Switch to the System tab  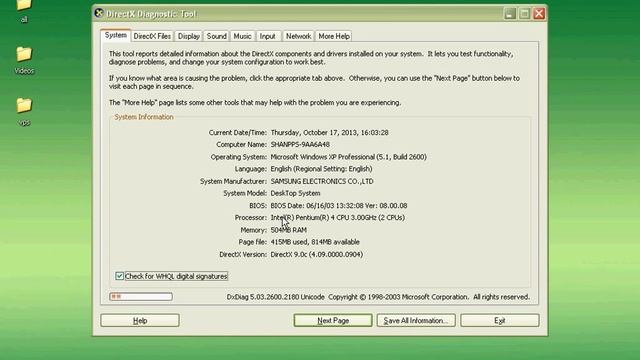coord(116,36)
